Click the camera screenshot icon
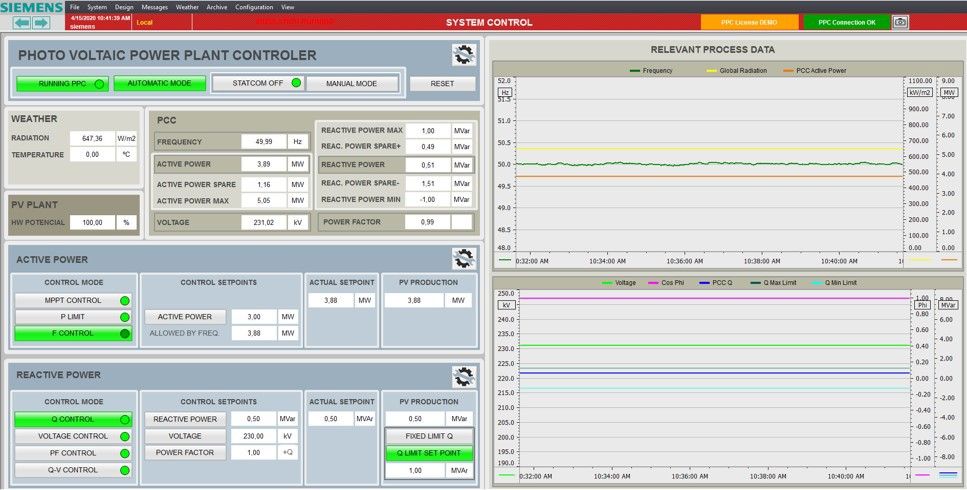The width and height of the screenshot is (967, 490). pyautogui.click(x=900, y=22)
